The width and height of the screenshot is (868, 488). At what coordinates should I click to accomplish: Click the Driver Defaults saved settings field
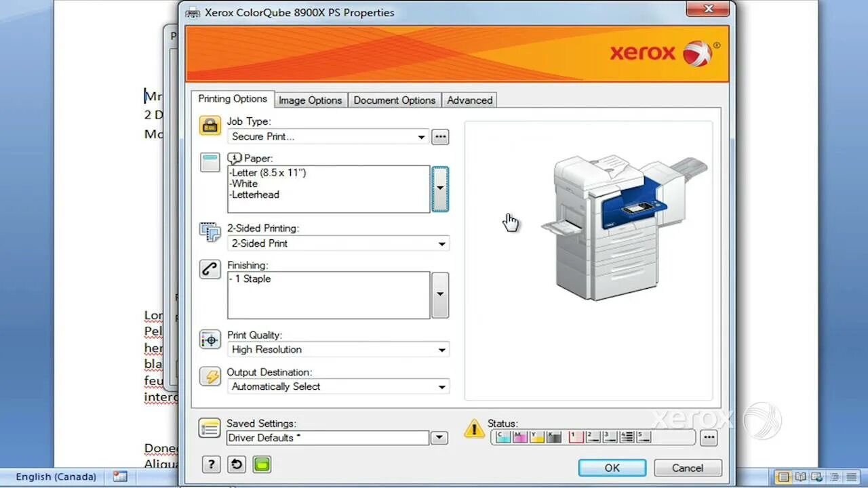328,438
